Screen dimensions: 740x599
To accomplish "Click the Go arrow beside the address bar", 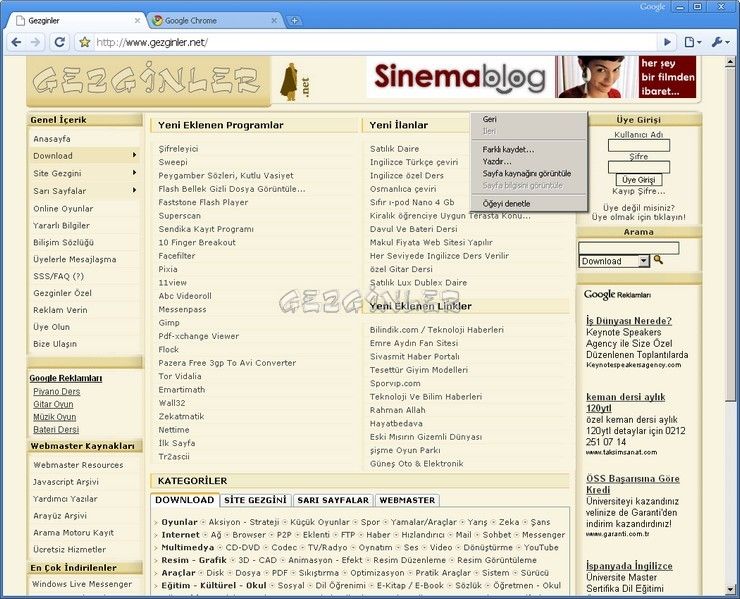I will (667, 42).
